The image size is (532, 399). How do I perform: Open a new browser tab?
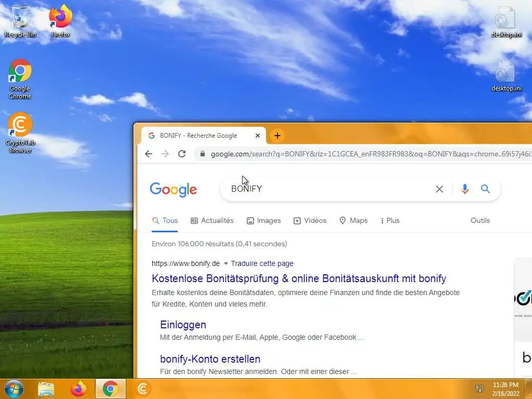[277, 136]
